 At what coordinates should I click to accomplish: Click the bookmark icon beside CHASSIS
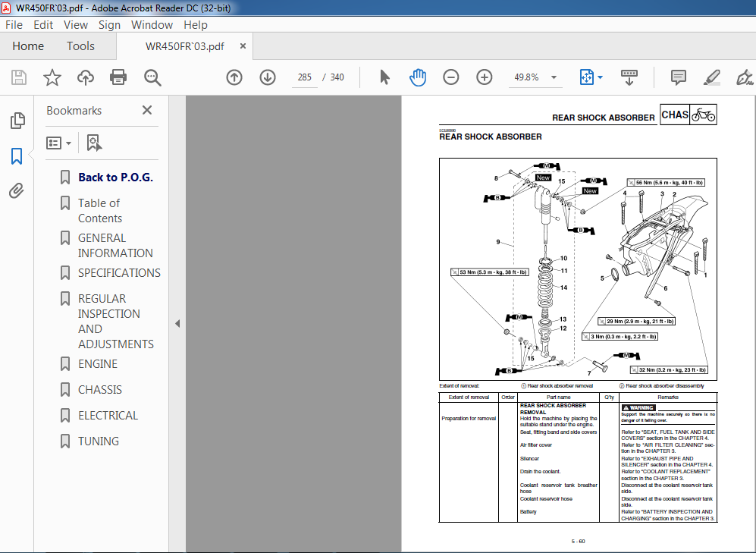65,390
